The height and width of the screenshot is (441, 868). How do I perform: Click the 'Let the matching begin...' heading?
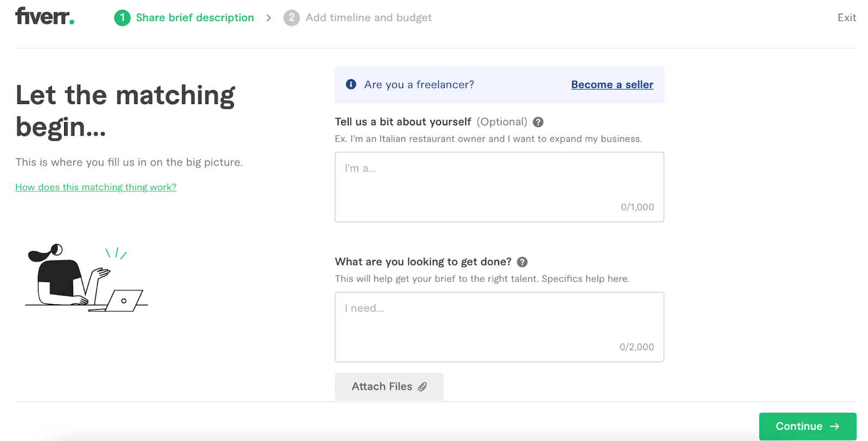pyautogui.click(x=125, y=111)
